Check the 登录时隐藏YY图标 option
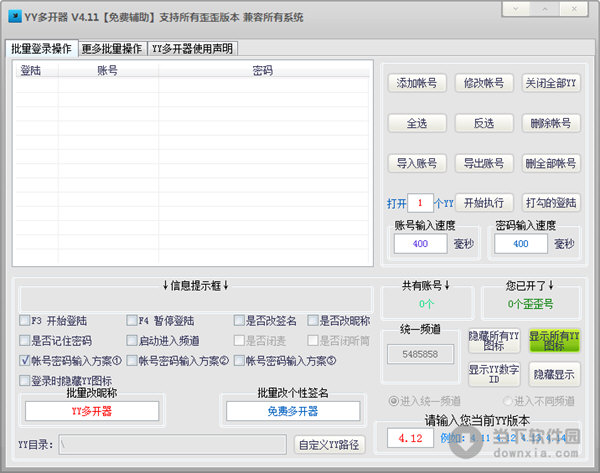The image size is (600, 473). [25, 381]
